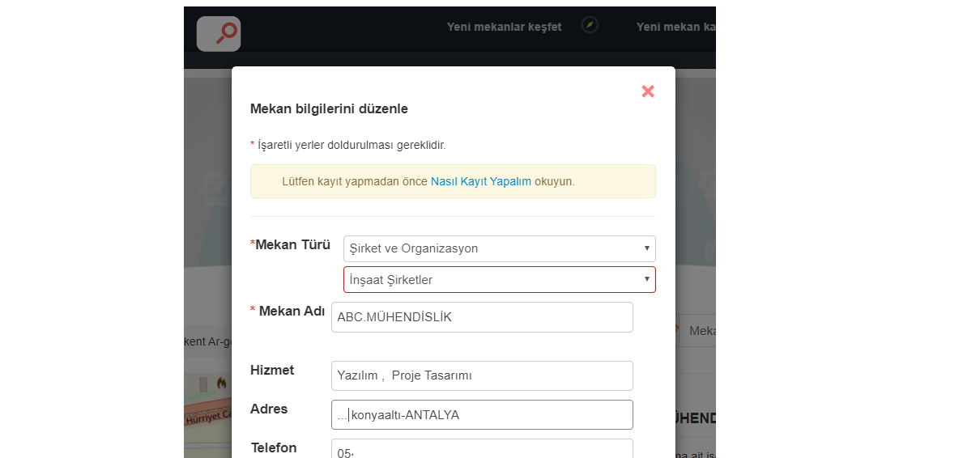Click the kent Ar-ge text behind the dialog
The image size is (980, 458).
(x=207, y=341)
